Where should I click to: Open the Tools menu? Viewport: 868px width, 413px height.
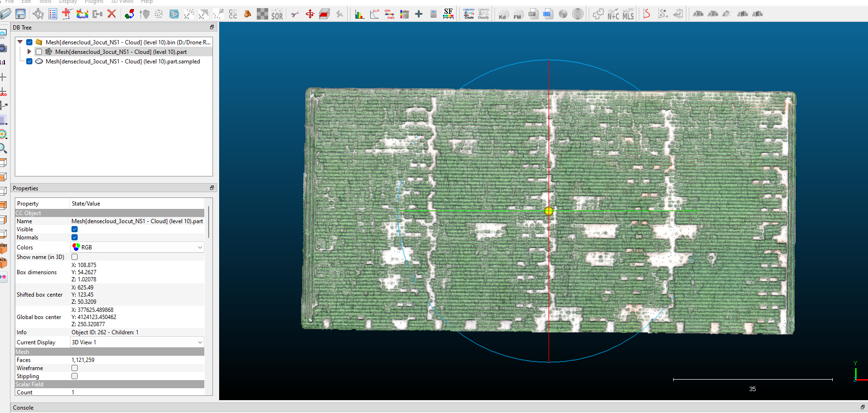pyautogui.click(x=45, y=2)
